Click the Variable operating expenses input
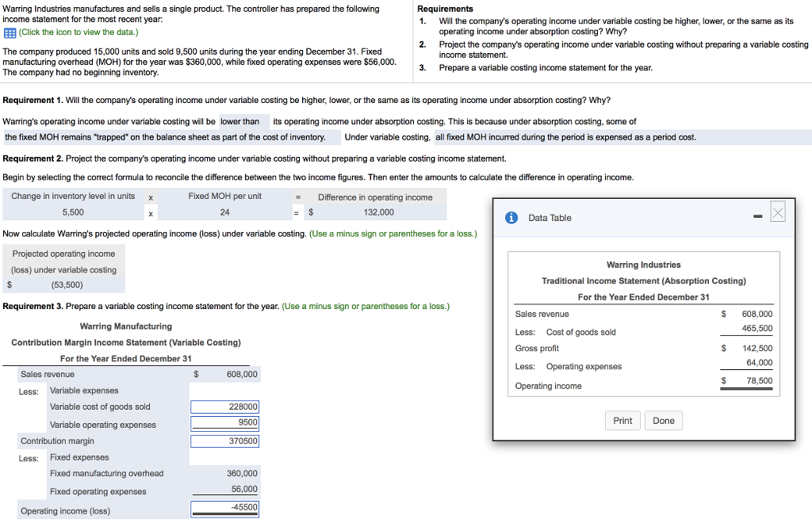The image size is (812, 523). coord(224,423)
